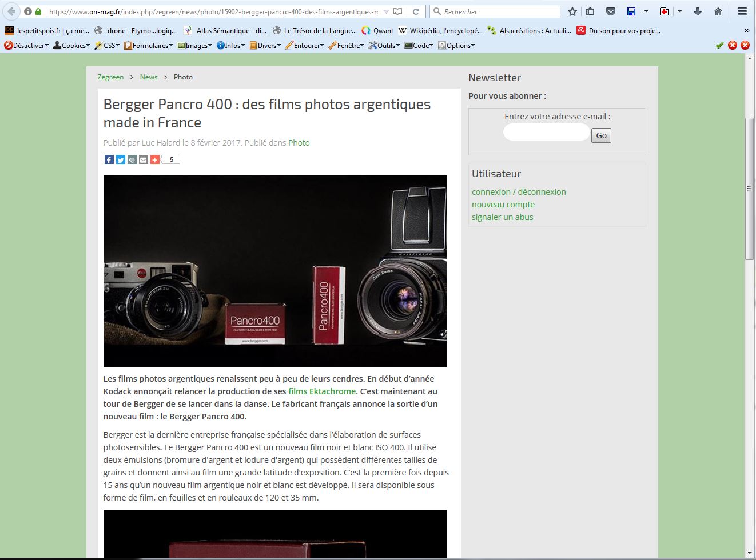
Task: Click the email share icon
Action: [x=144, y=160]
